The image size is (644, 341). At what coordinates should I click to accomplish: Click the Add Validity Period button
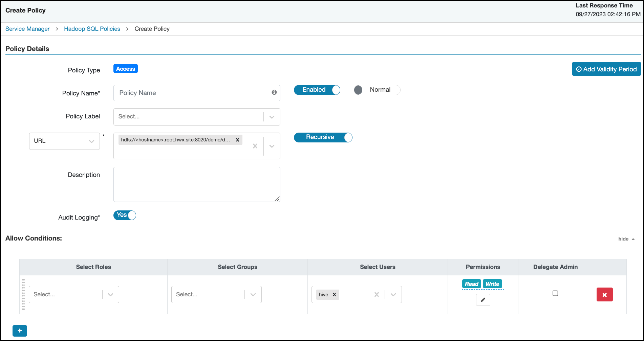[x=606, y=69]
